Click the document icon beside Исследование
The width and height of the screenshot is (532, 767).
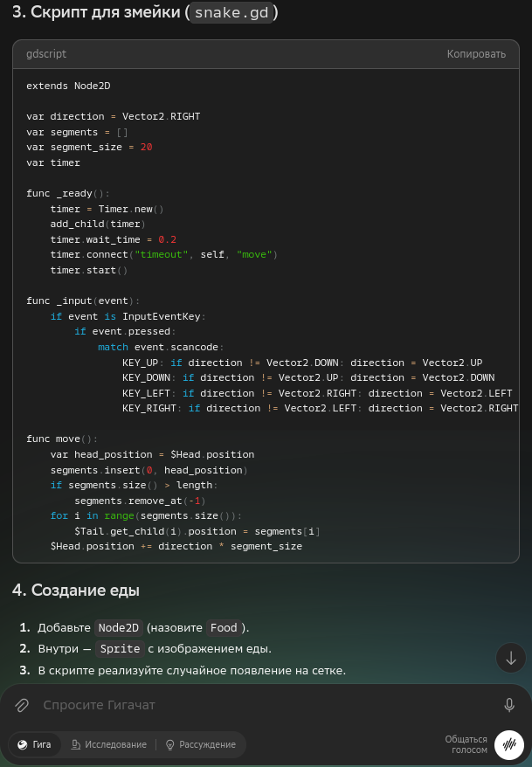[76, 744]
